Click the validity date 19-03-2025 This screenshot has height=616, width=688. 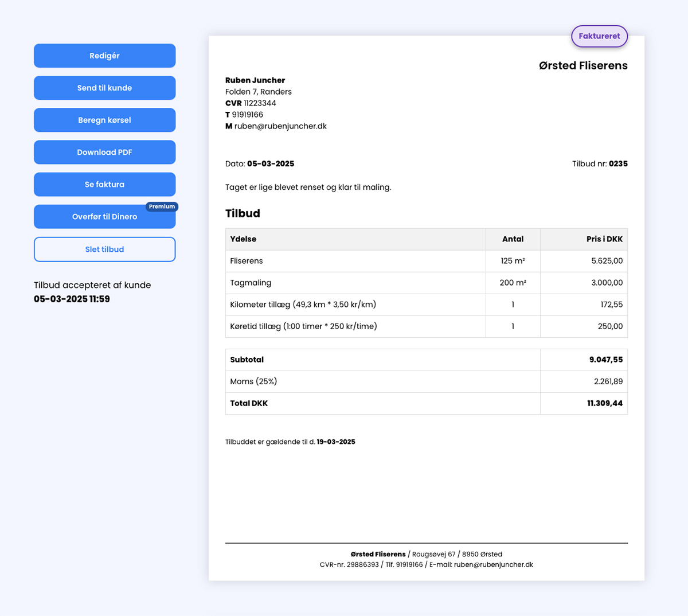point(336,442)
